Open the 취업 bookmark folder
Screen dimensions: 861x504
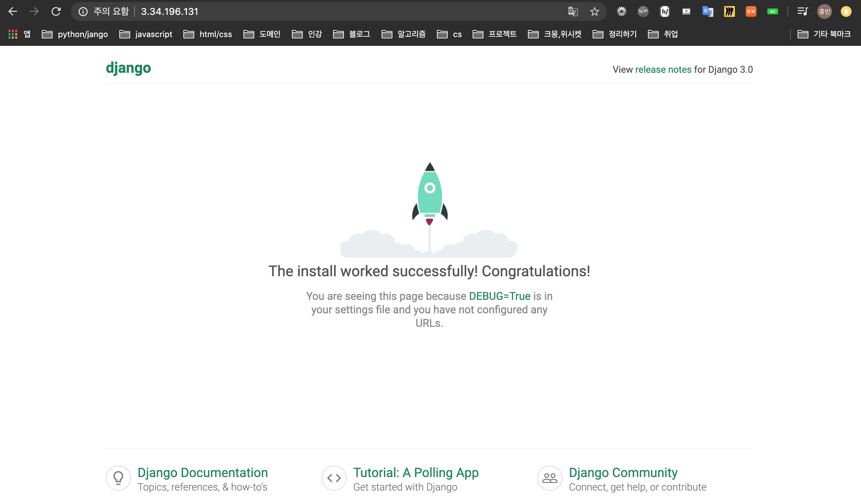tap(662, 34)
